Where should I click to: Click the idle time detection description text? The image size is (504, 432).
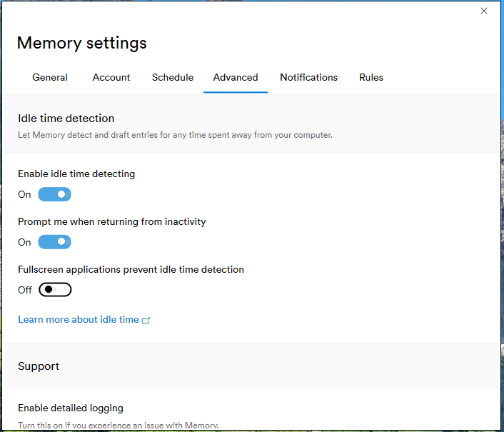(x=175, y=135)
